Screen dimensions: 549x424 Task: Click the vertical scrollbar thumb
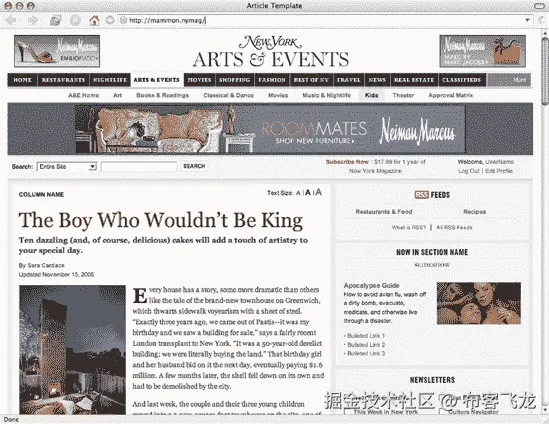[545, 70]
